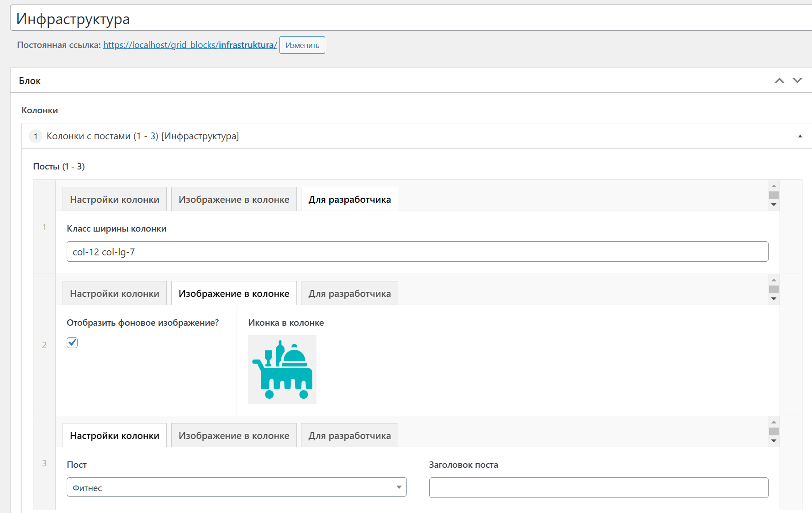Collapse the Колонки с постами row triangle
The image size is (812, 513).
(800, 136)
